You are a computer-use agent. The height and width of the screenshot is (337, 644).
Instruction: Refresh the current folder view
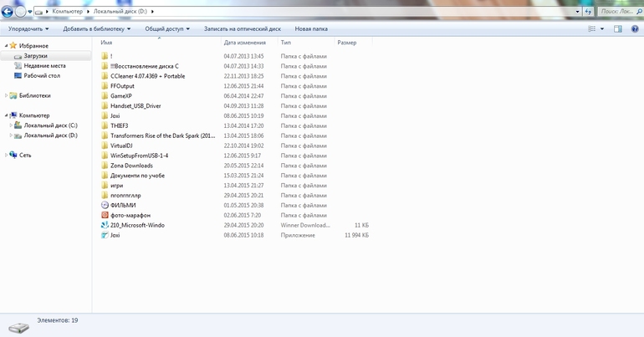click(588, 12)
